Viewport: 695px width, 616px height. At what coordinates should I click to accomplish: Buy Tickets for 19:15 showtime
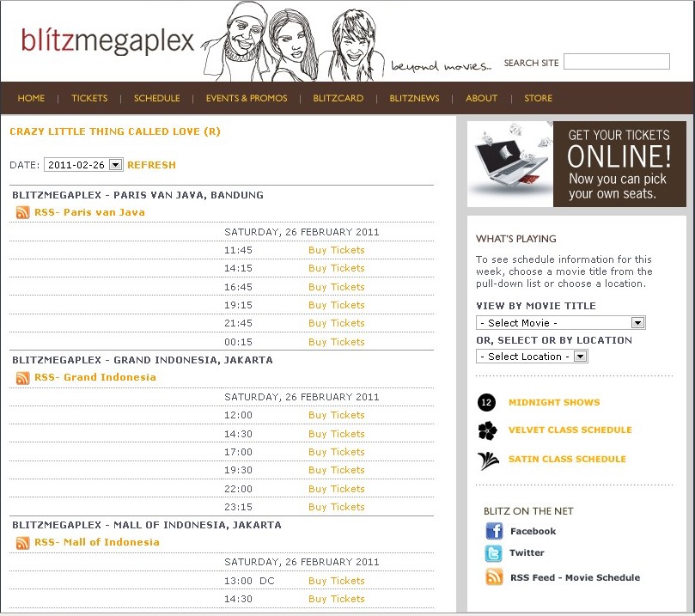pyautogui.click(x=337, y=305)
